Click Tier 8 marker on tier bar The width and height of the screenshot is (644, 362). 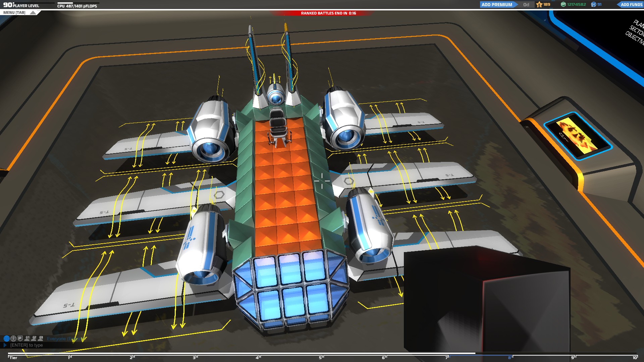coord(510,357)
